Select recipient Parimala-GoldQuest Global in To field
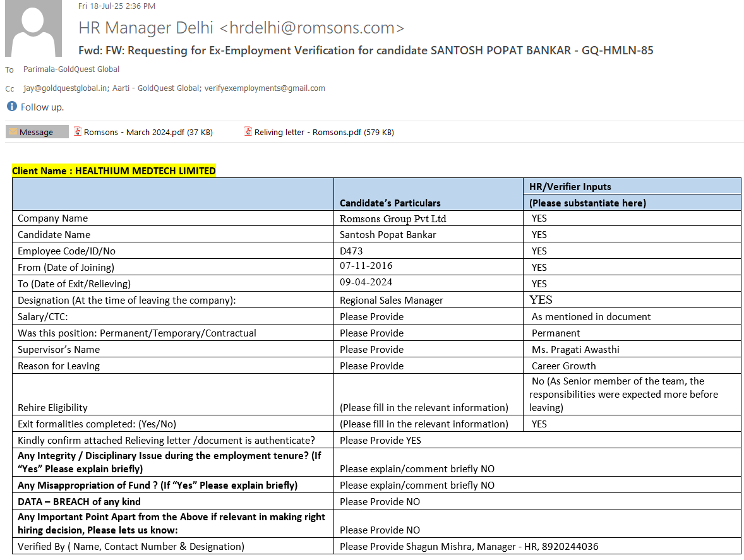Screen dimensions: 744x560 [71, 69]
